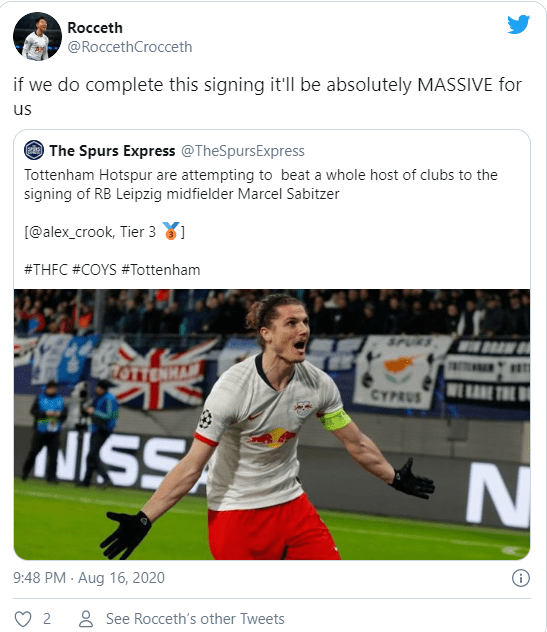This screenshot has width=547, height=632.
Task: View the Sabitzer celebration photo
Action: [272, 424]
